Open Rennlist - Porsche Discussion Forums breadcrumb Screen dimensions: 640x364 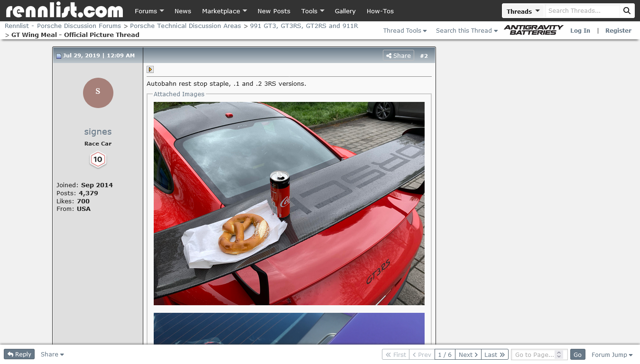point(63,26)
